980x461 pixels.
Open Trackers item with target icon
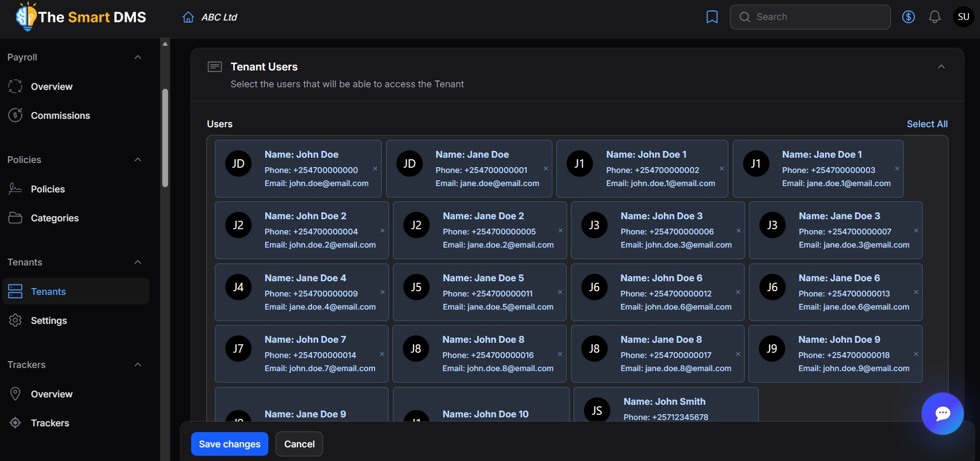(x=49, y=423)
